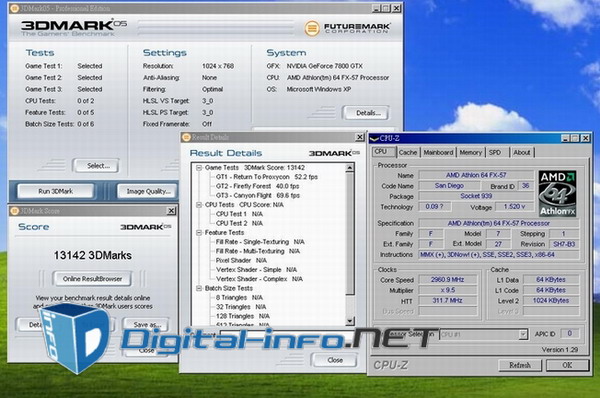The height and width of the screenshot is (398, 600).
Task: Close the Result Details window with X
Action: pyautogui.click(x=360, y=137)
